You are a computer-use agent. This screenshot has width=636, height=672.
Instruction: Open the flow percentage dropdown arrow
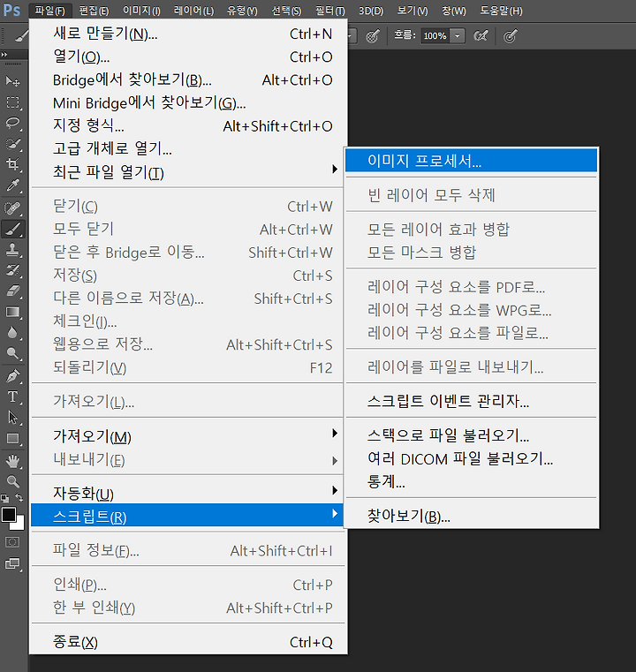[x=458, y=36]
